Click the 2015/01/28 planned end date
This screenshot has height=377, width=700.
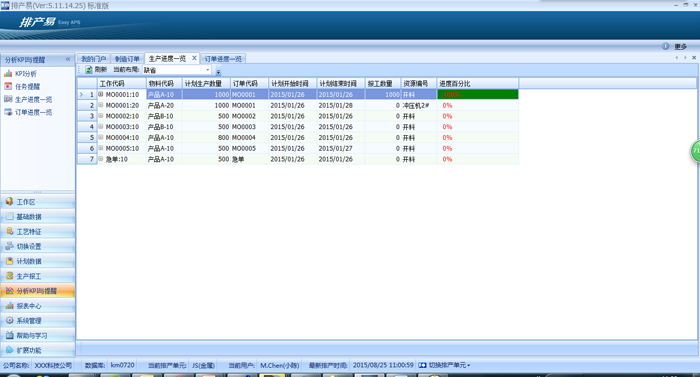pyautogui.click(x=341, y=105)
